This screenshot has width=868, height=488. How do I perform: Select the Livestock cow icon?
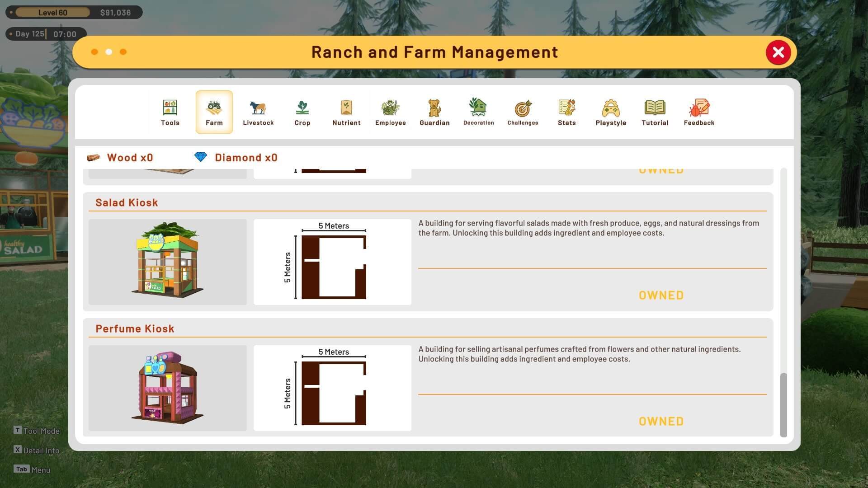(258, 108)
